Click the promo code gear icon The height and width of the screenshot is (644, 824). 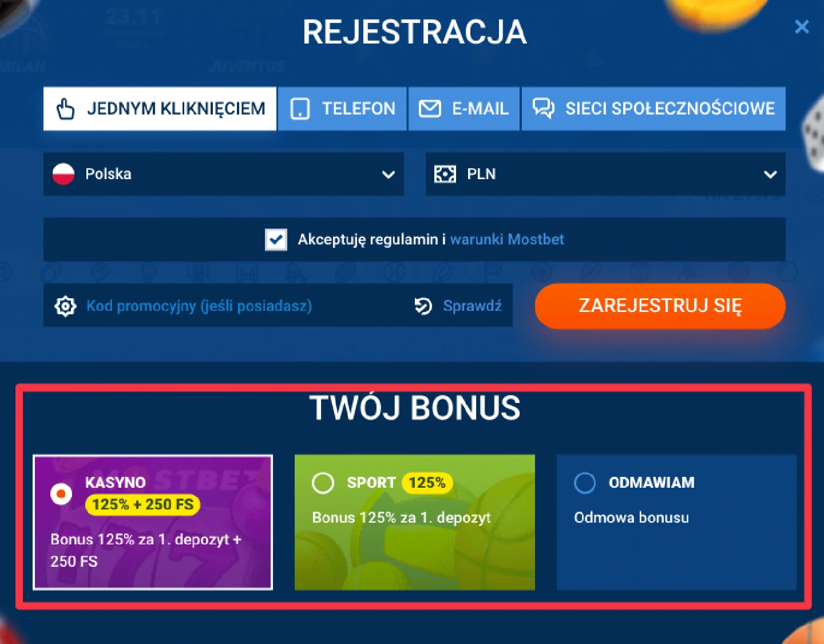click(x=65, y=306)
